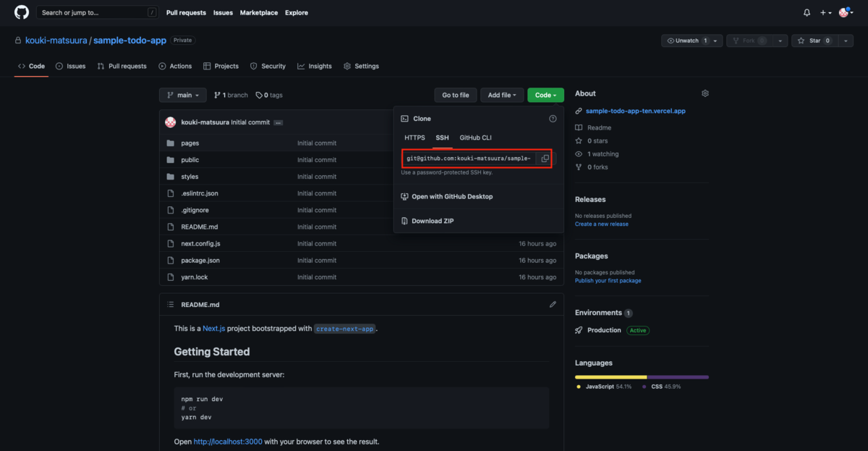The width and height of the screenshot is (868, 451).
Task: Open the GitHub home logo
Action: tap(22, 12)
